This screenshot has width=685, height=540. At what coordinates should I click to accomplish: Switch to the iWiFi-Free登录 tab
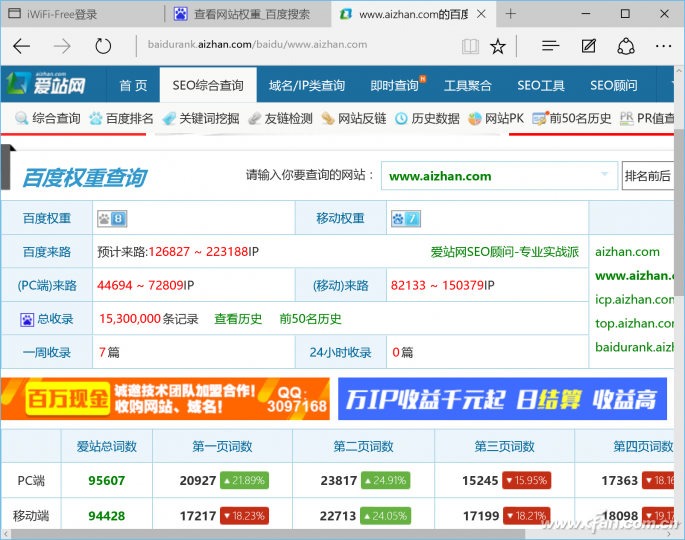coord(82,14)
